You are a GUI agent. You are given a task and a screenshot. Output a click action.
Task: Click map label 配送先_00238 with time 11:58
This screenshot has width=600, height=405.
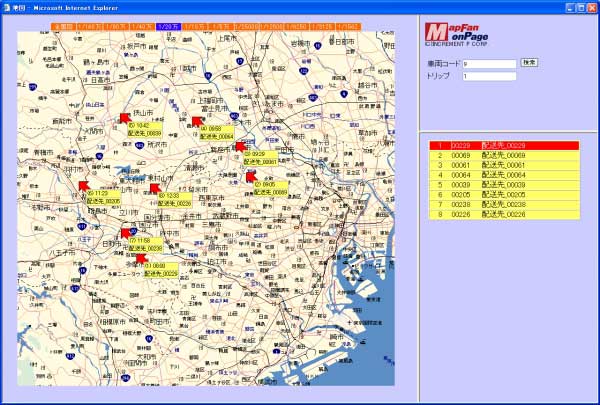click(146, 245)
